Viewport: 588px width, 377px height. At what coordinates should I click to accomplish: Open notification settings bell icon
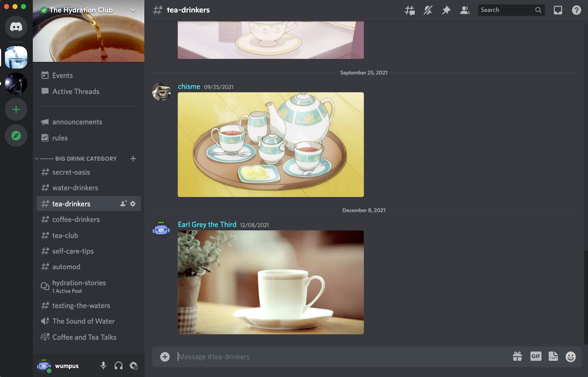(x=428, y=10)
